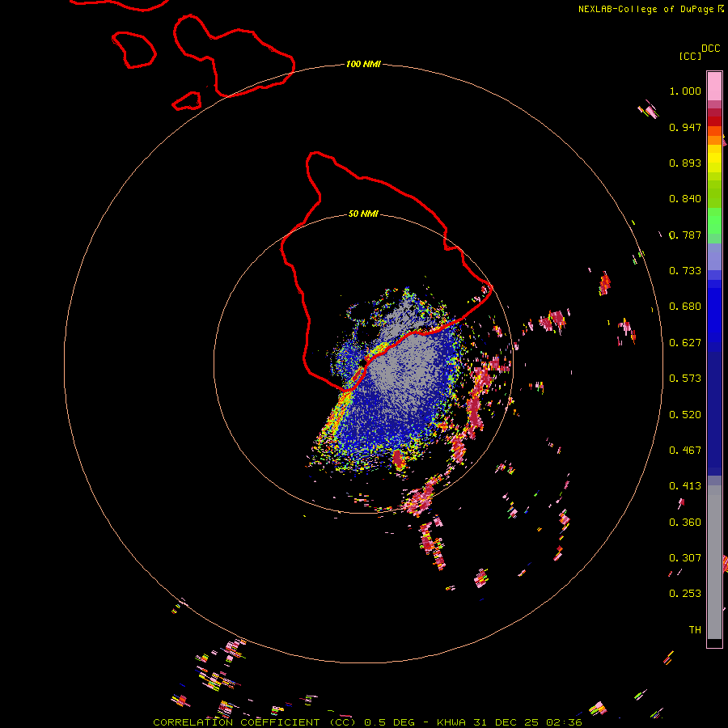
Task: Click the gray lower segment of color bar
Action: pos(714,562)
